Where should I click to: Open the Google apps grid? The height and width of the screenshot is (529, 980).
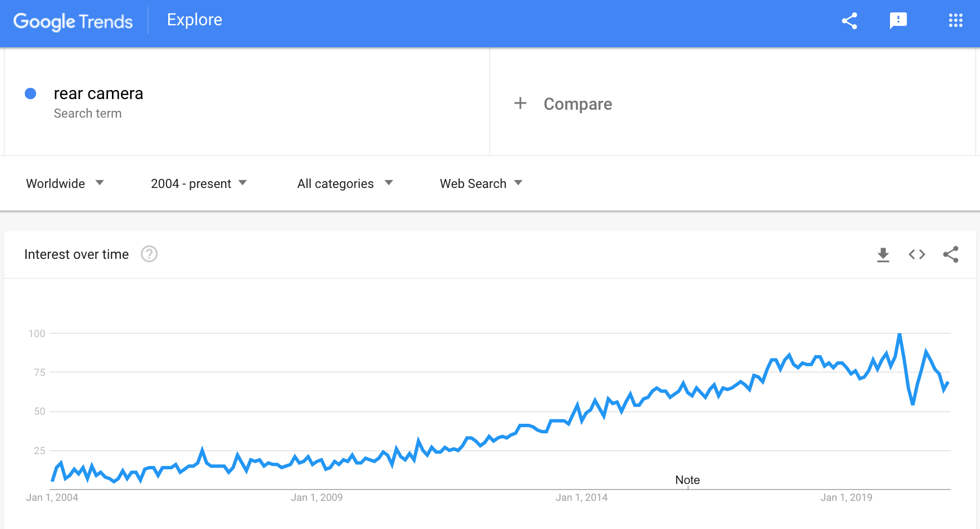click(x=955, y=21)
